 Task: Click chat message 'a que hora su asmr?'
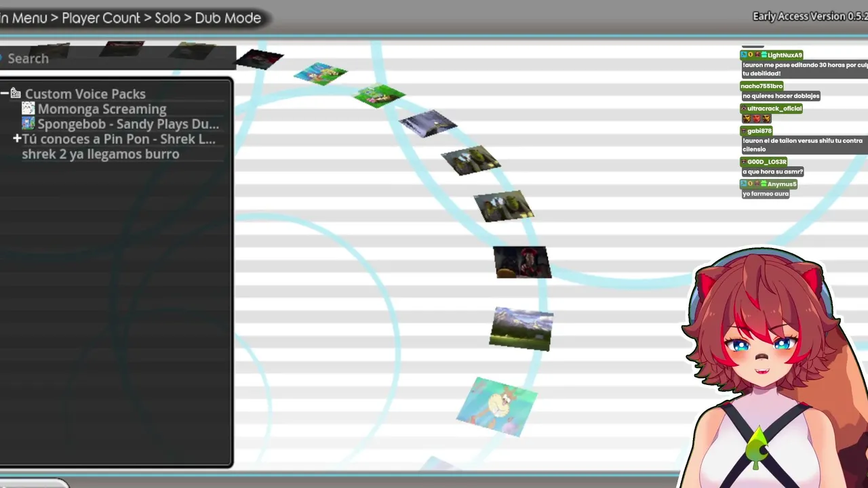coord(772,172)
